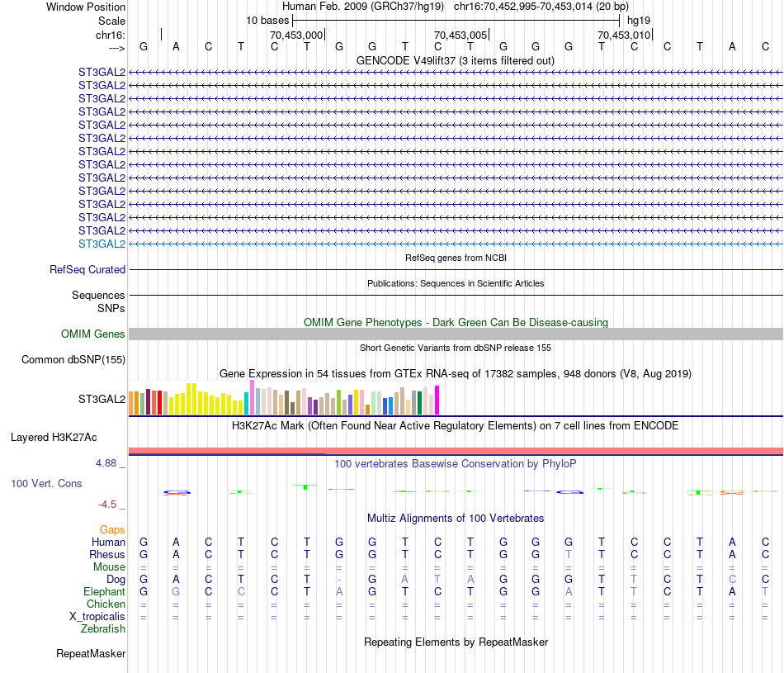Open Multiz Alignments of 100 Vertebrates title
The image size is (784, 673).
click(456, 519)
